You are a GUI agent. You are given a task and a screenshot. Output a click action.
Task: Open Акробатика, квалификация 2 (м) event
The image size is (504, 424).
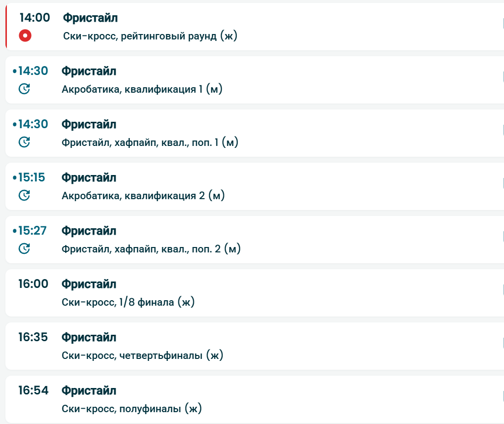pyautogui.click(x=143, y=196)
